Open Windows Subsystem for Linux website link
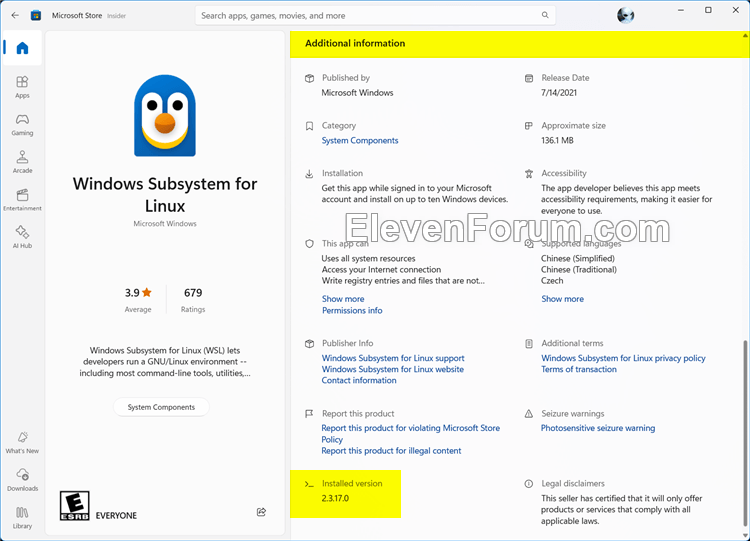The width and height of the screenshot is (750, 541). [393, 369]
